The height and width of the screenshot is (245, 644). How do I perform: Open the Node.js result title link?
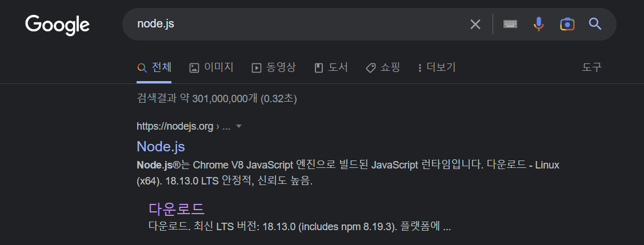161,147
